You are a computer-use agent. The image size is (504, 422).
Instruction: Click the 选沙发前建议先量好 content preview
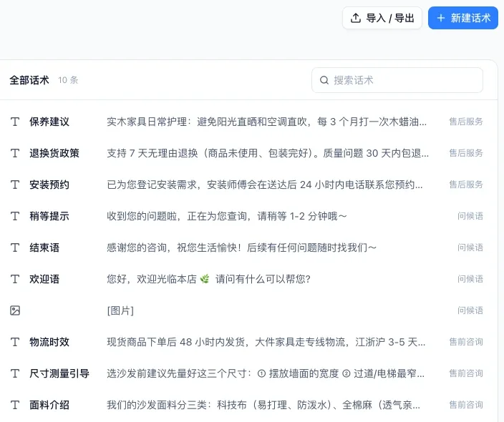pos(266,373)
